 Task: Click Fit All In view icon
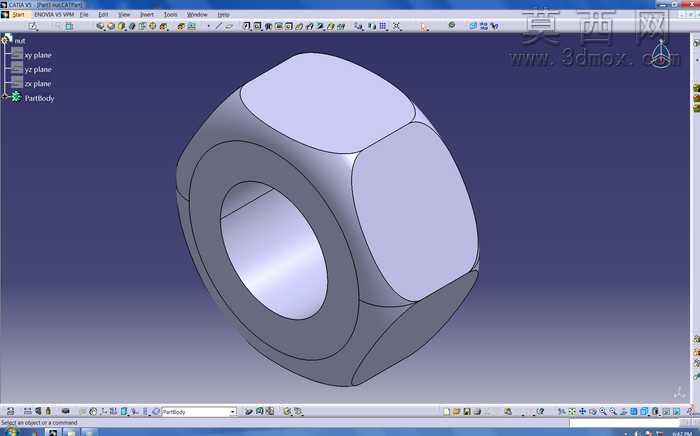pyautogui.click(x=572, y=411)
